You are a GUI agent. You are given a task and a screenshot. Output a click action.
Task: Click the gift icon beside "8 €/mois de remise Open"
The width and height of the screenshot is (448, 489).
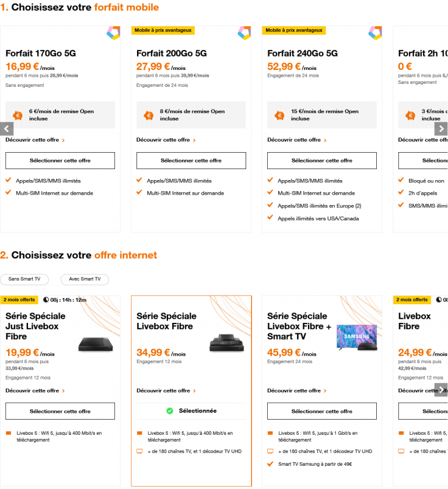click(149, 114)
